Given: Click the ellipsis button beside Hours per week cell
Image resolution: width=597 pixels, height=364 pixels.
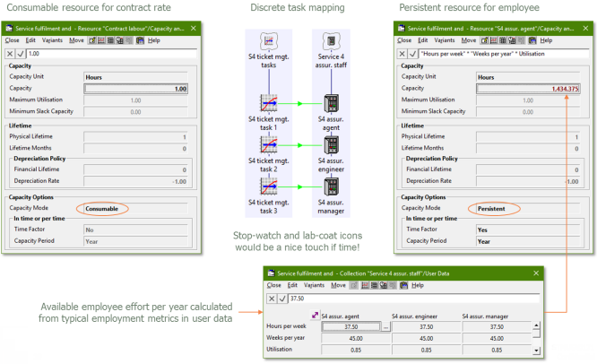Looking at the screenshot, I should point(385,327).
